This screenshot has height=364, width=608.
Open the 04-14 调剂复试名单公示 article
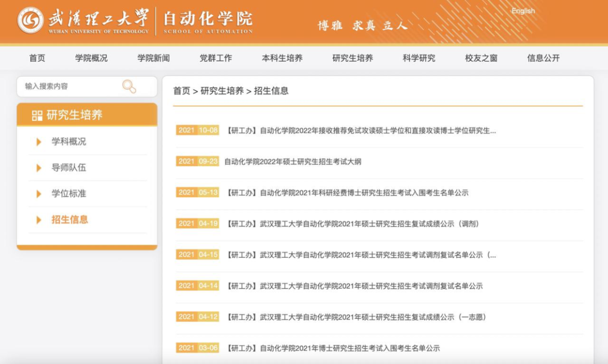point(354,286)
